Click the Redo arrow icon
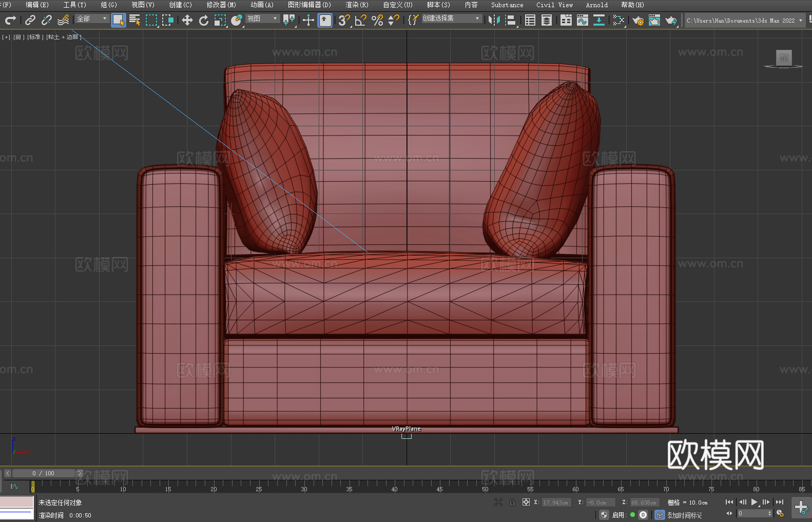Screen dimensions: 812x522 10,20
